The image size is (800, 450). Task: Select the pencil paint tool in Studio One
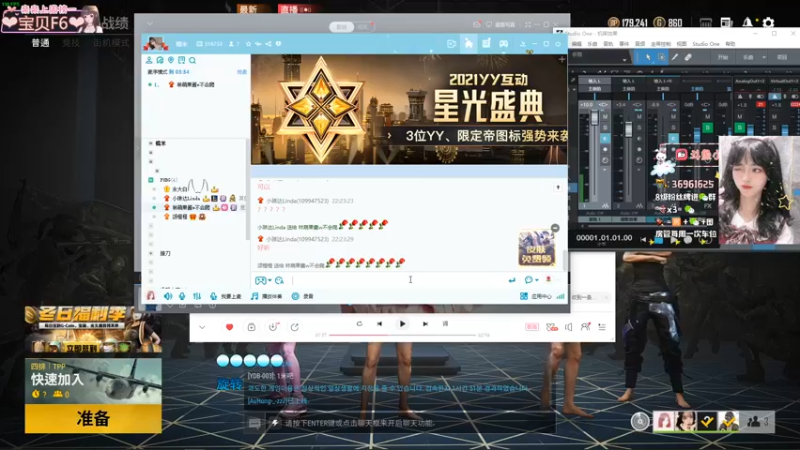[674, 57]
